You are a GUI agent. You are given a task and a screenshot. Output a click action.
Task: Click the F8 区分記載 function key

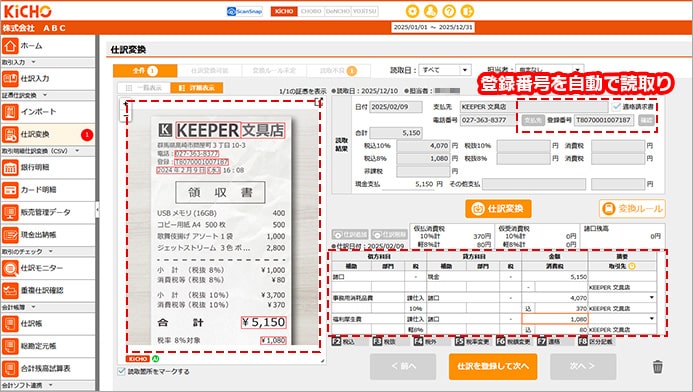pos(596,342)
